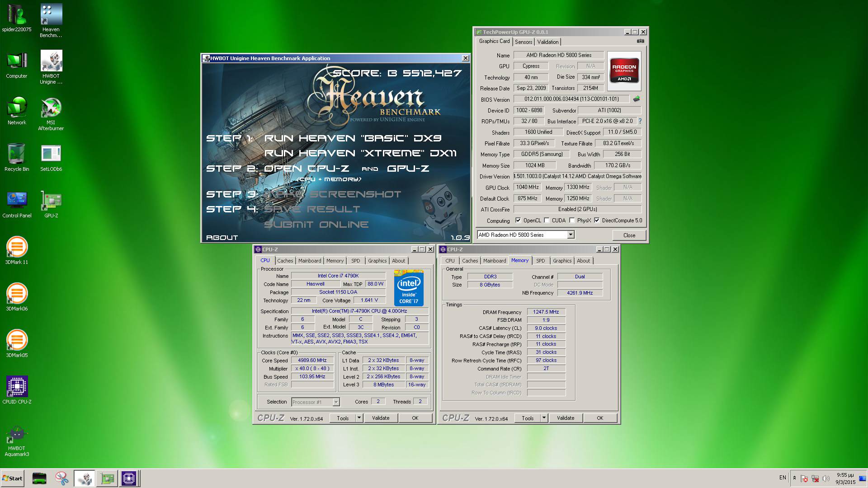This screenshot has width=868, height=488.
Task: Switch to the Validation tab in GPU-Z
Action: point(548,42)
